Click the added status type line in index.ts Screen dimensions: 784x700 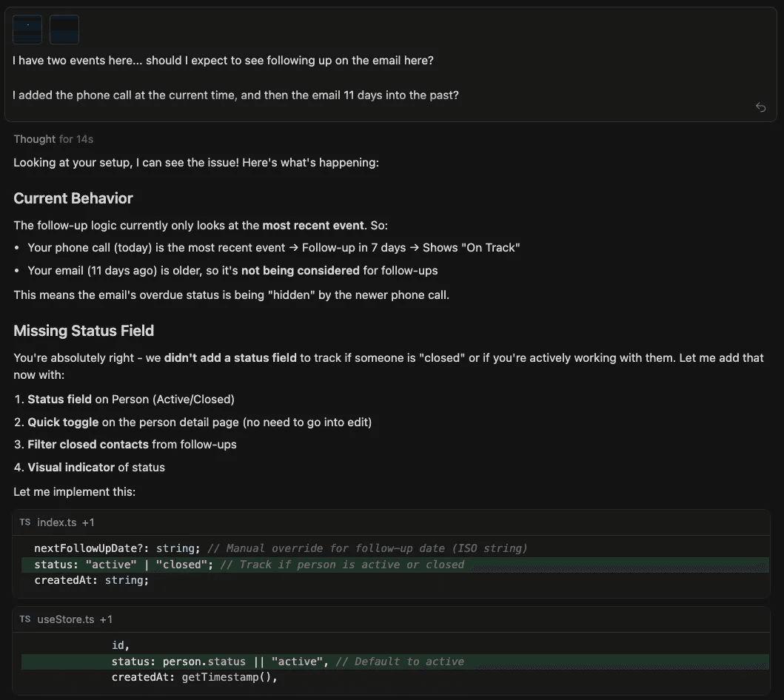tap(249, 565)
